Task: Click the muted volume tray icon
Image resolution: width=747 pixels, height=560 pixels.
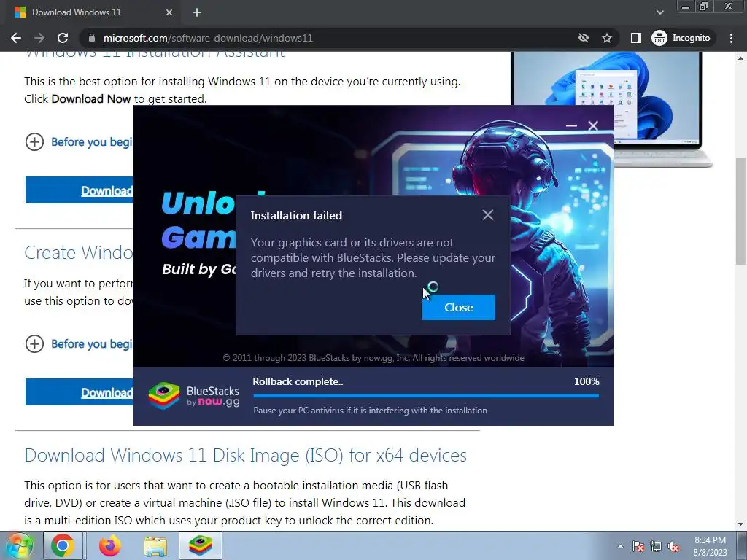Action: coord(673,546)
